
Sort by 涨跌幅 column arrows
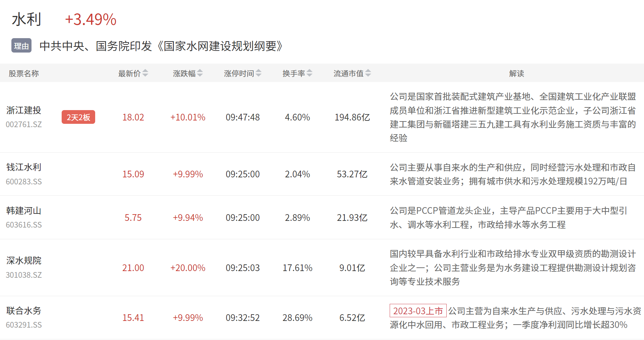200,73
